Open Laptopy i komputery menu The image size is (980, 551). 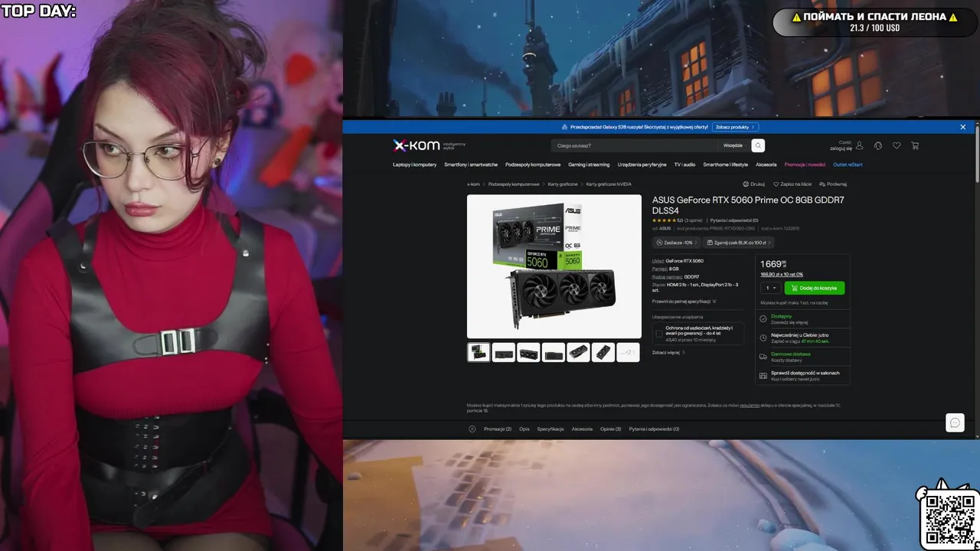pyautogui.click(x=415, y=165)
